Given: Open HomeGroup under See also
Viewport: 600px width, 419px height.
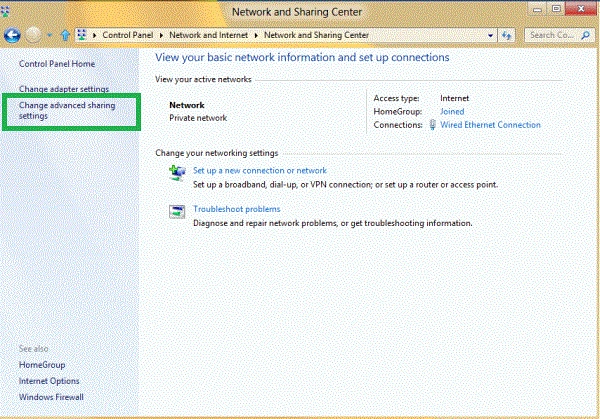Looking at the screenshot, I should [x=42, y=365].
